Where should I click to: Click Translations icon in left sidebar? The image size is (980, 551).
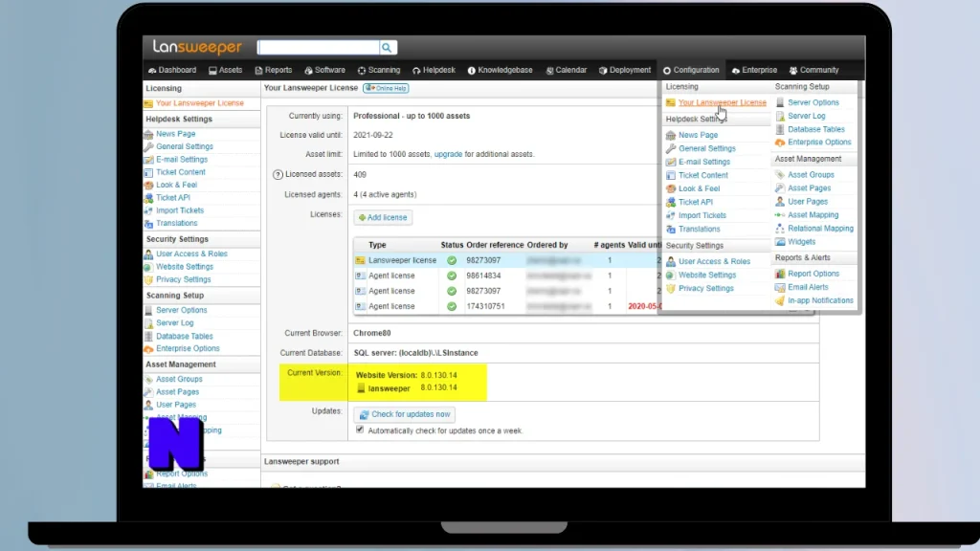tap(148, 223)
